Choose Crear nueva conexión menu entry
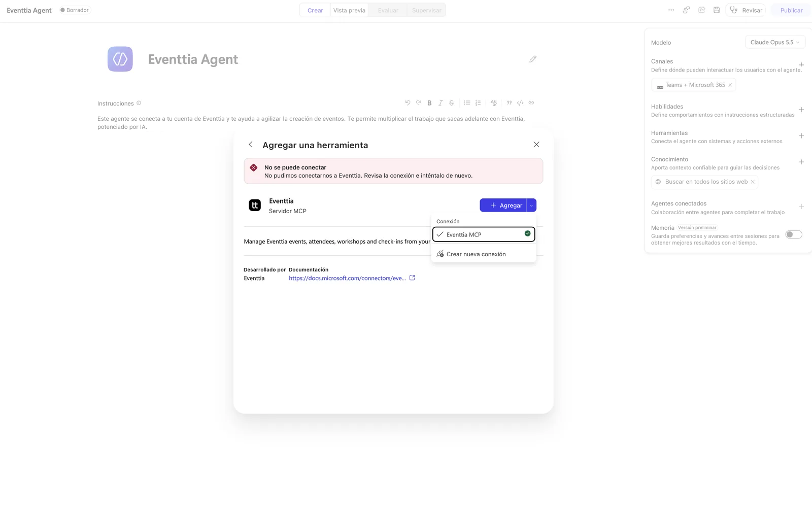 point(484,254)
